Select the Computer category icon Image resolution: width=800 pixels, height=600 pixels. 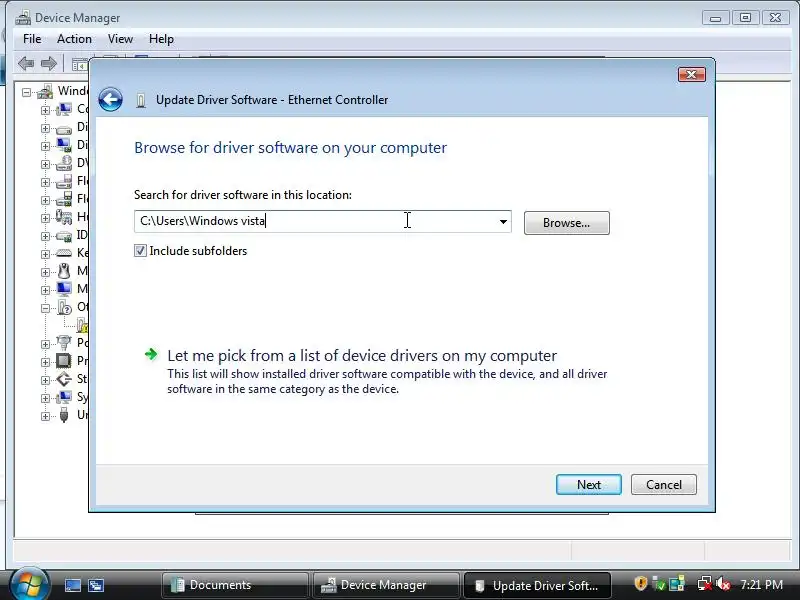[64, 109]
